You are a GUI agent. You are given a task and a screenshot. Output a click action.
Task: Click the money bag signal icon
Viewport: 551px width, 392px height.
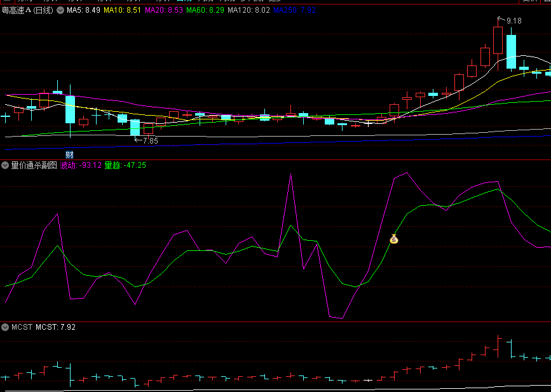(x=394, y=240)
